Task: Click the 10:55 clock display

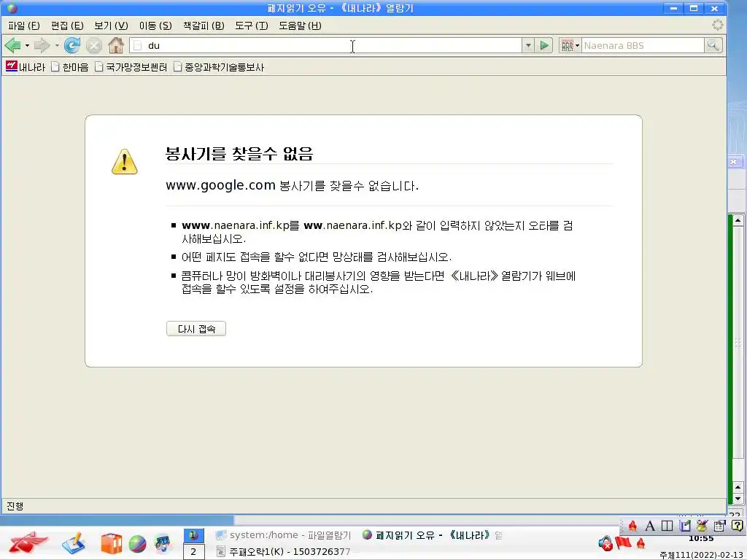Action: pos(701,539)
